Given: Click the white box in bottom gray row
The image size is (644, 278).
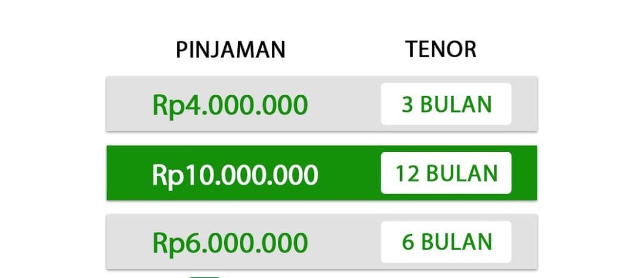Looking at the screenshot, I should pos(446,242).
